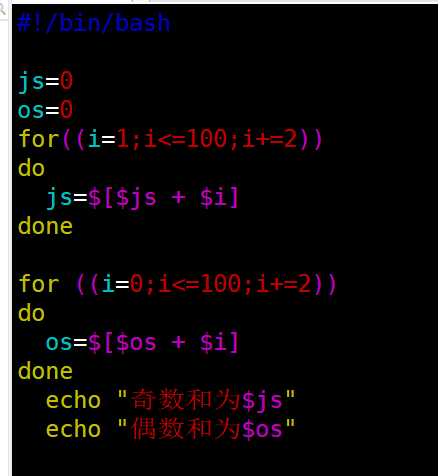Click the os=$[$os + $i] line
The height and width of the screenshot is (476, 438).
pyautogui.click(x=142, y=343)
